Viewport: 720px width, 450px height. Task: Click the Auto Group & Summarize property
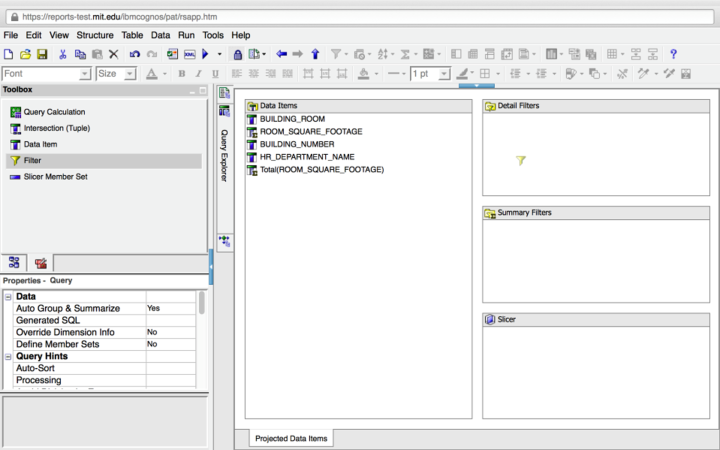(x=67, y=309)
